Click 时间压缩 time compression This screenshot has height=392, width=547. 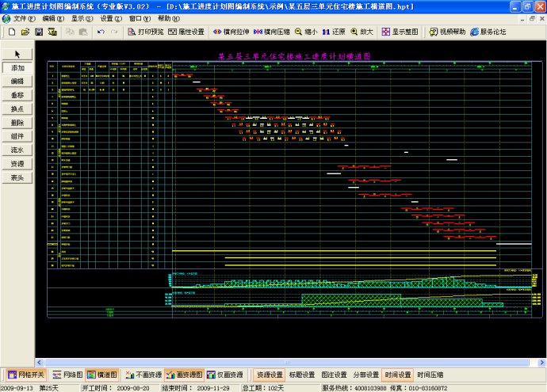[430, 375]
